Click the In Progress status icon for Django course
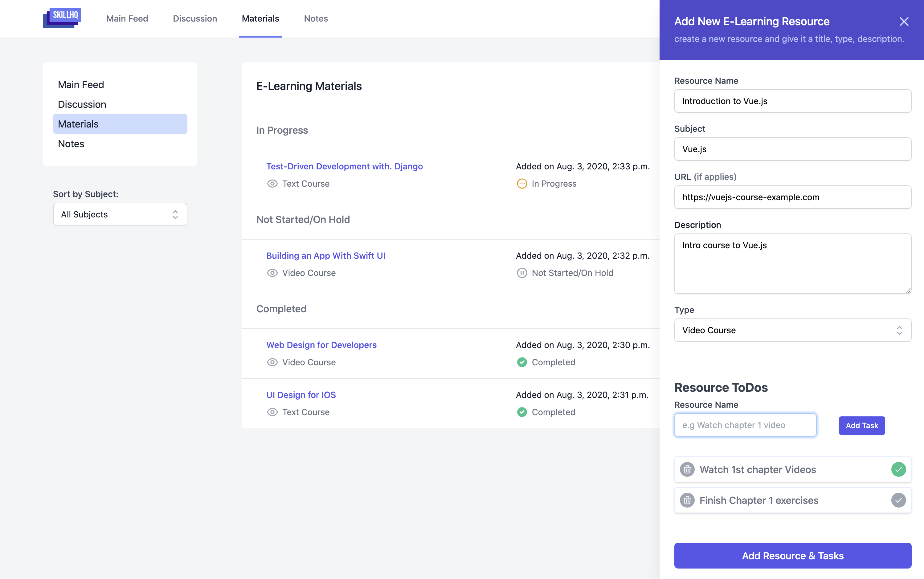 pyautogui.click(x=521, y=184)
